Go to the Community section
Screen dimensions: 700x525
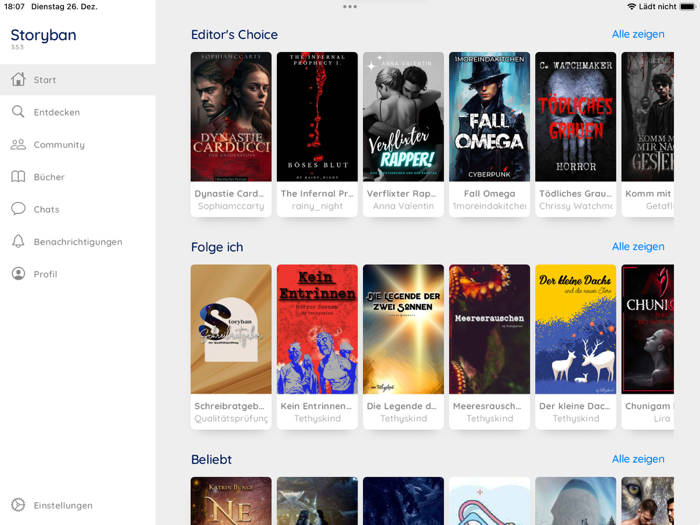[x=78, y=145]
